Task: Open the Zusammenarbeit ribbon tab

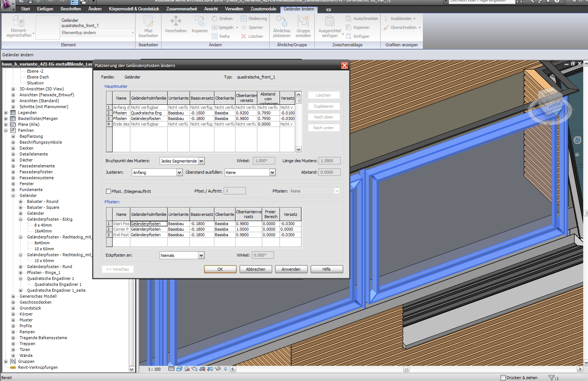Action: [x=181, y=9]
